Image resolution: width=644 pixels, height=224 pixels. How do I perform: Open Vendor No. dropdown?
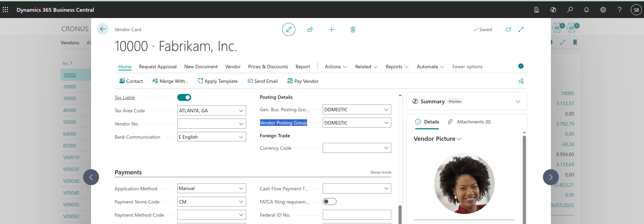[241, 124]
